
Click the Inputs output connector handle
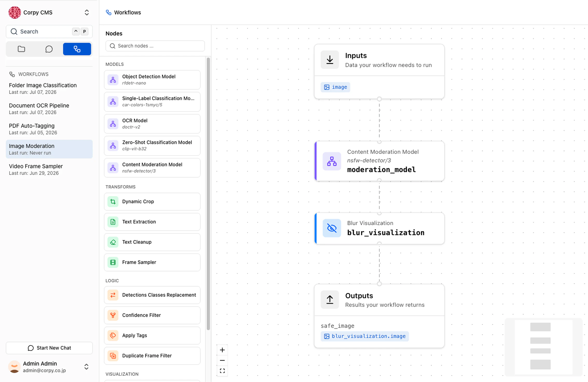pyautogui.click(x=379, y=99)
